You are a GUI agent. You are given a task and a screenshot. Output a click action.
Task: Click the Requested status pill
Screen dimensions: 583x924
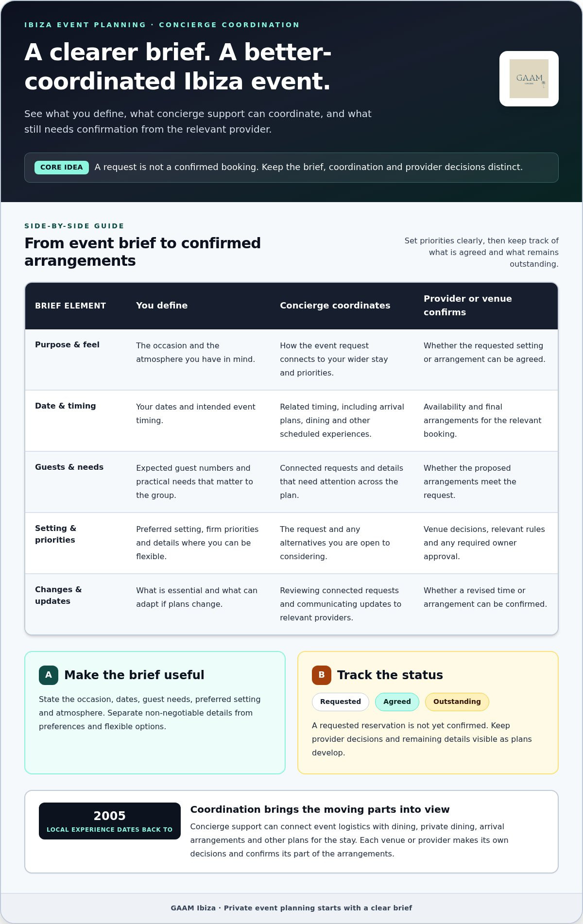point(341,702)
